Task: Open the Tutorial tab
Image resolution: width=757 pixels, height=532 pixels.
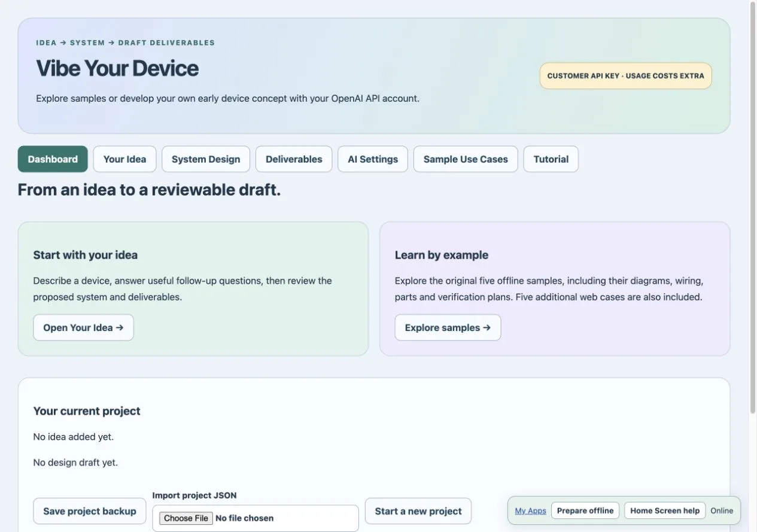Action: coord(551,159)
